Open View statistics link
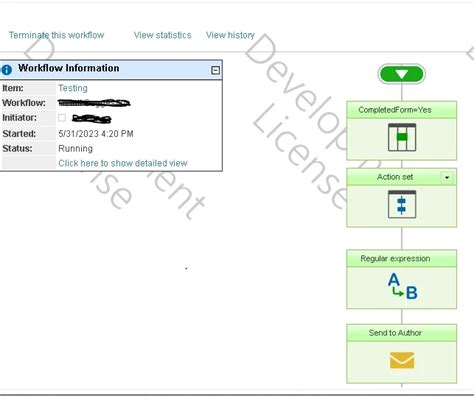Viewport: 474px width, 396px height. [x=162, y=35]
